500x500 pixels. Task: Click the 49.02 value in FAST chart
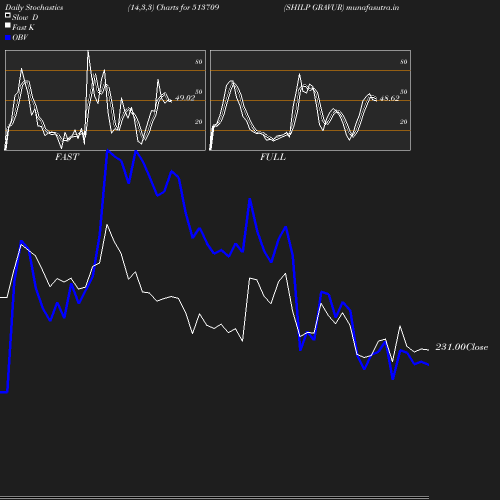(185, 98)
